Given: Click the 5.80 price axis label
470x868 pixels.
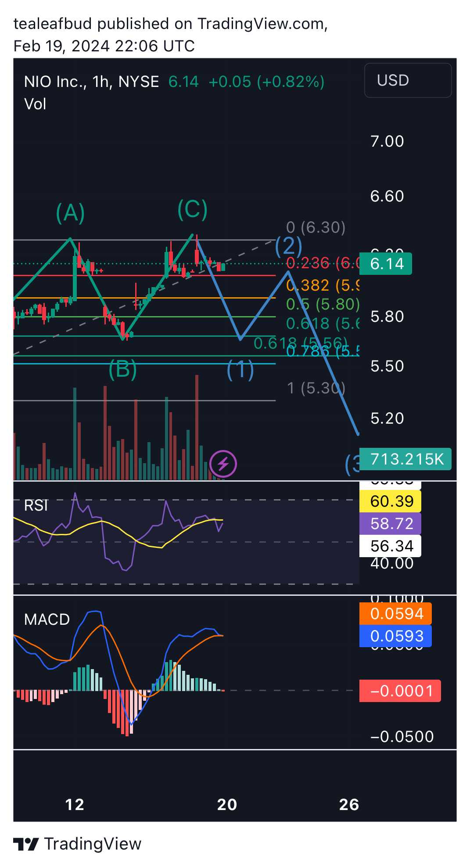Looking at the screenshot, I should 387,317.
